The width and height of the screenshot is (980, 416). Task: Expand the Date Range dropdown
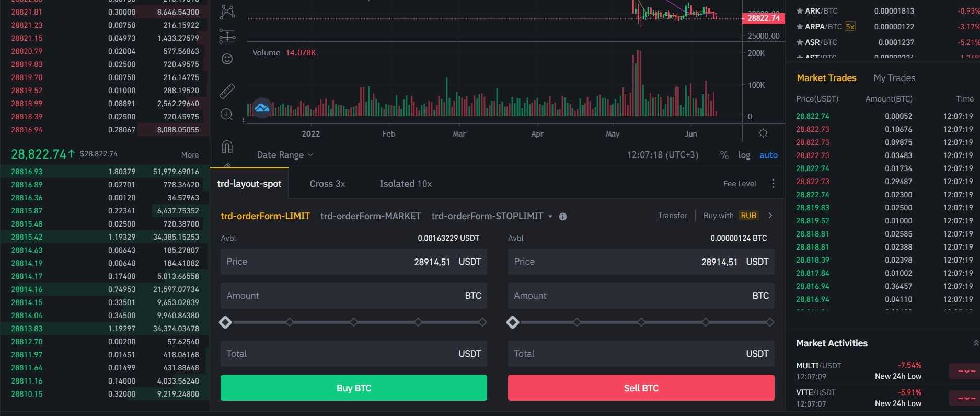tap(285, 155)
